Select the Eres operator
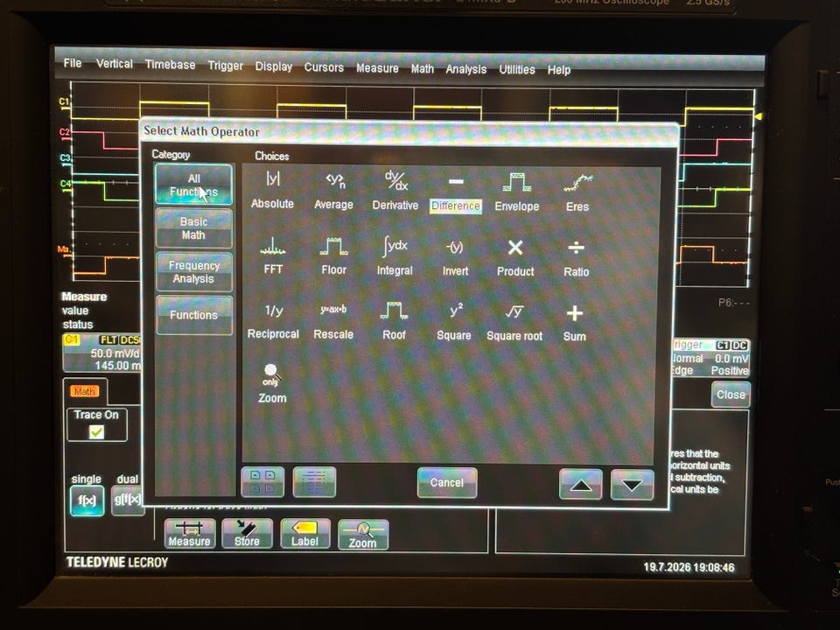The image size is (840, 630). 577,192
